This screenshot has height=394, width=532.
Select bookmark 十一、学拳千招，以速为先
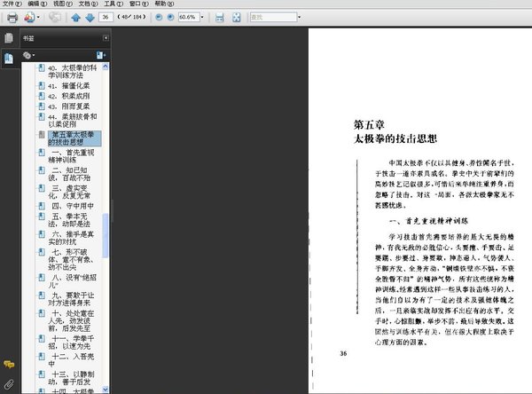71,343
